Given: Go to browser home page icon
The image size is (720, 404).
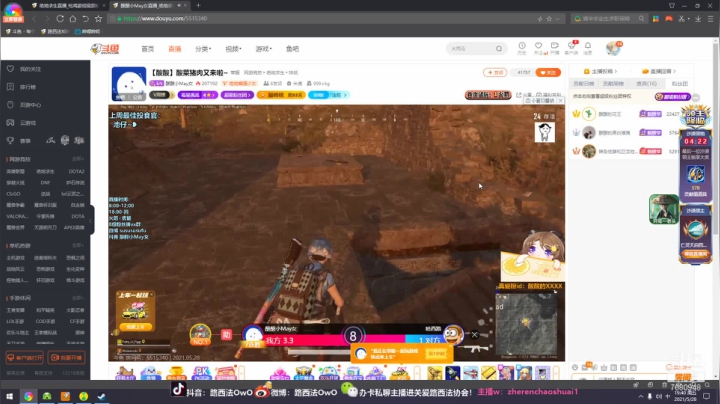Looking at the screenshot, I should [x=73, y=19].
